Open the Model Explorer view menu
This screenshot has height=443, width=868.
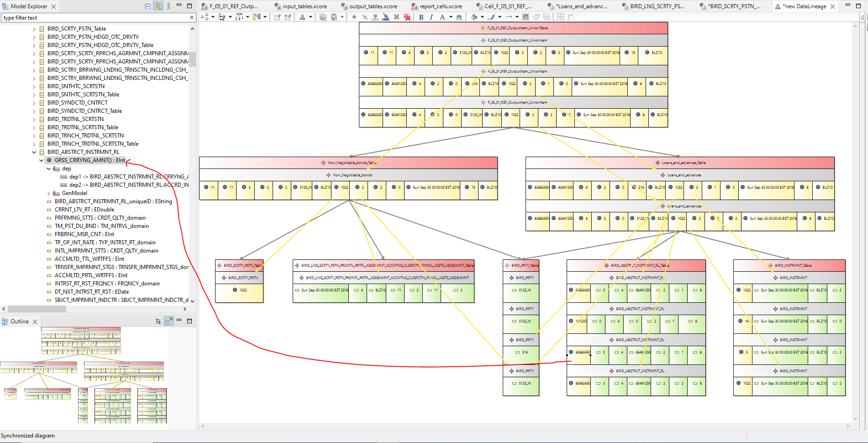click(168, 6)
